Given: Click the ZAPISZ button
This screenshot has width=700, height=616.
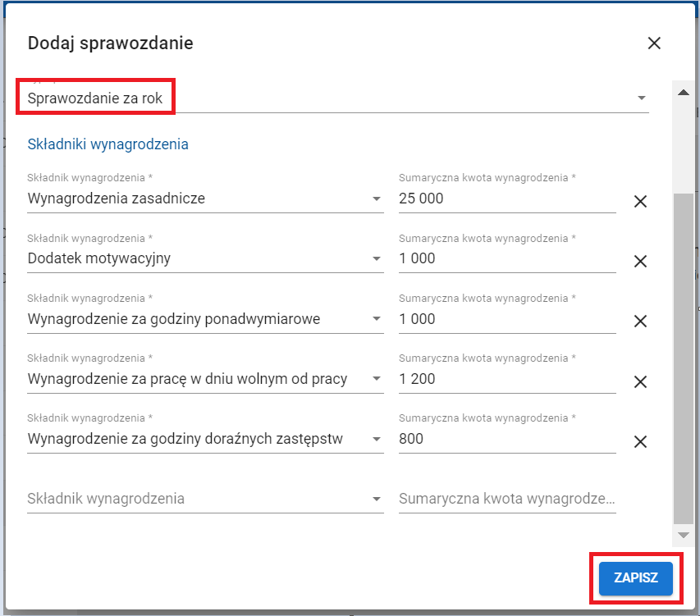Looking at the screenshot, I should 635,577.
